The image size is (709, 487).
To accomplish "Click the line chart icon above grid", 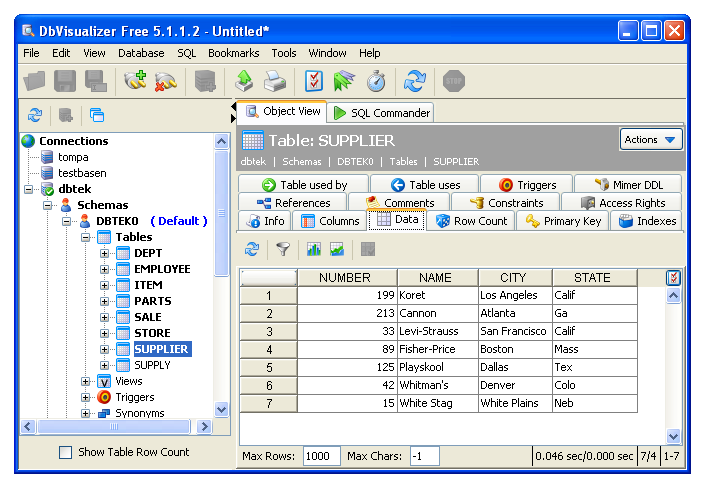I will [337, 249].
